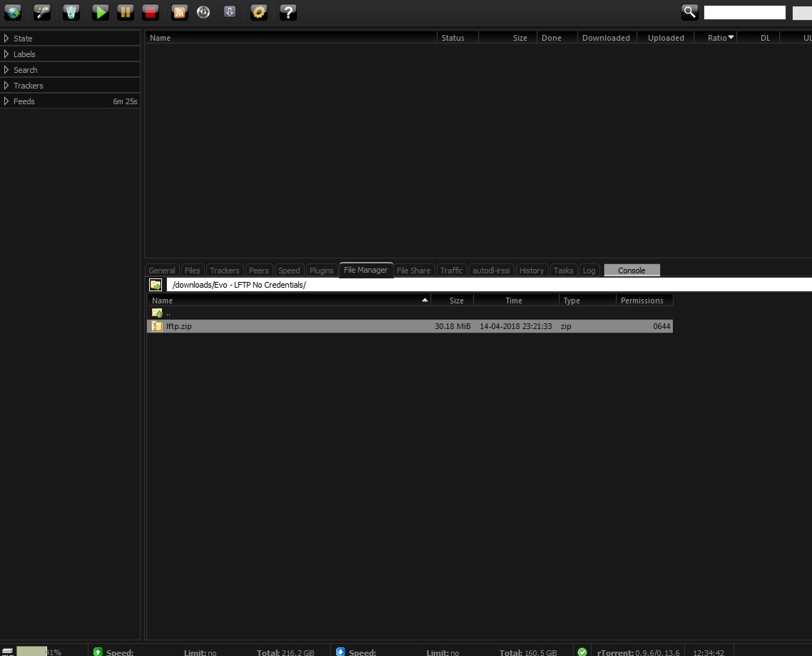Click the search magnifier icon
This screenshot has width=812, height=656.
(689, 12)
